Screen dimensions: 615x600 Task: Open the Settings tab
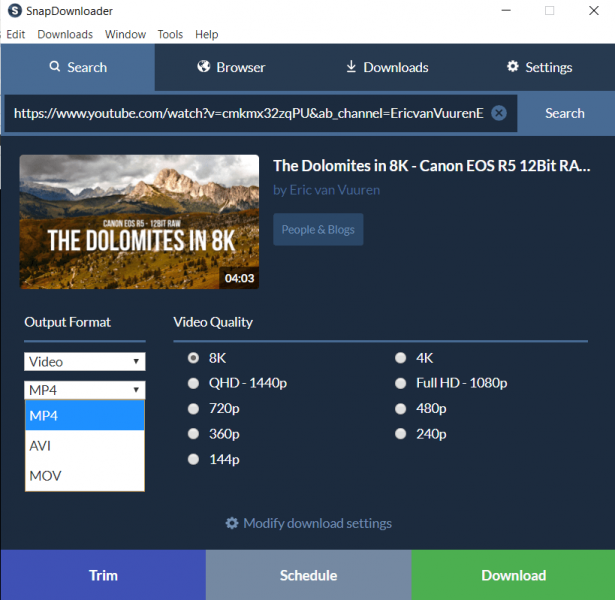pyautogui.click(x=539, y=67)
